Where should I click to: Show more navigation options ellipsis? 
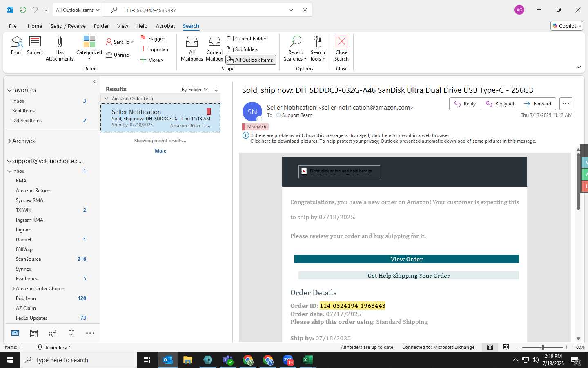(90, 333)
